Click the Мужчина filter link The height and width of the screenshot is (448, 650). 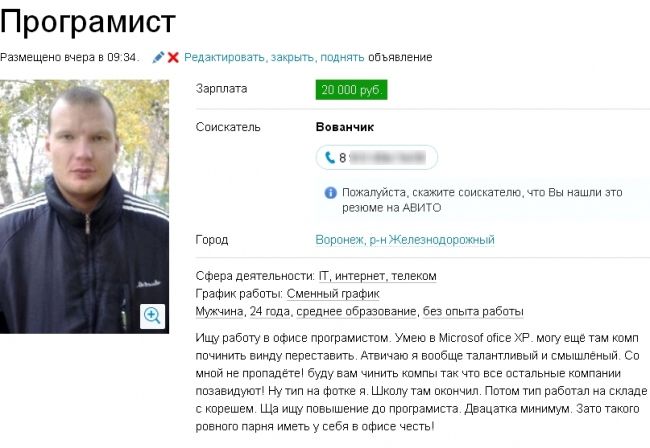(219, 312)
